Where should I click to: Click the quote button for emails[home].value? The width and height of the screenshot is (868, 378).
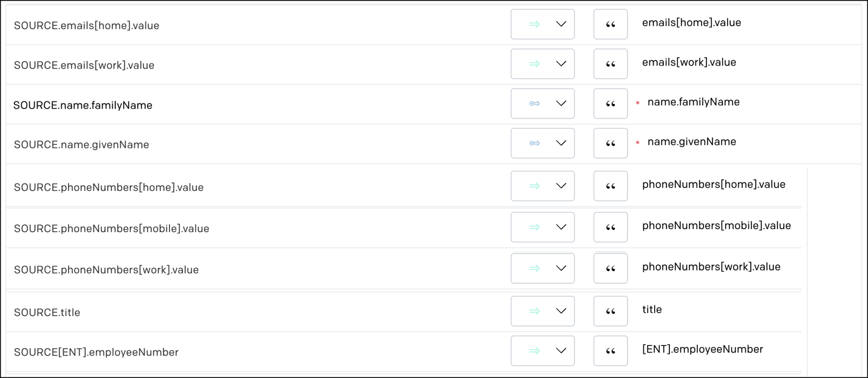(610, 24)
